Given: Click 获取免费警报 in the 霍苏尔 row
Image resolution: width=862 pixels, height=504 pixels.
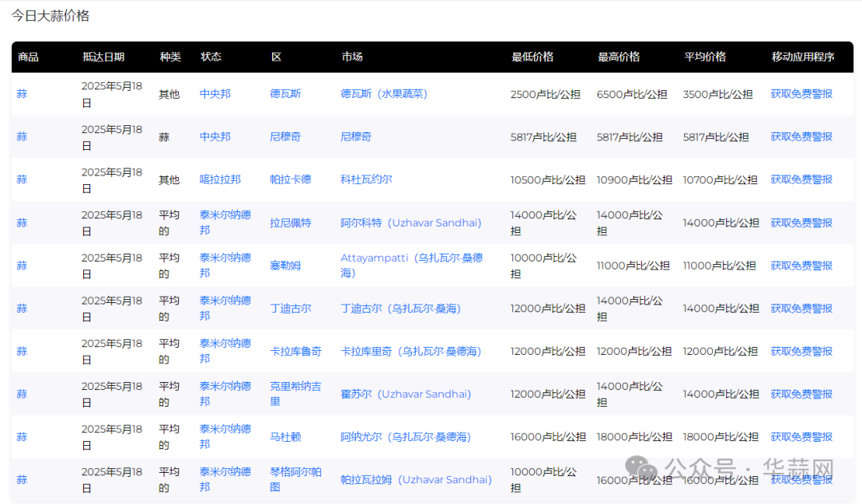Looking at the screenshot, I should click(801, 394).
